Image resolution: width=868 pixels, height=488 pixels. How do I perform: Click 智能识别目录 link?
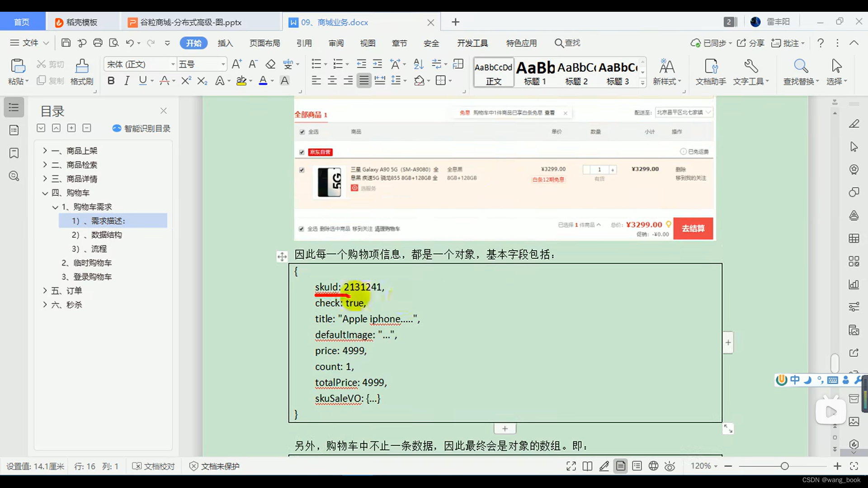(142, 128)
